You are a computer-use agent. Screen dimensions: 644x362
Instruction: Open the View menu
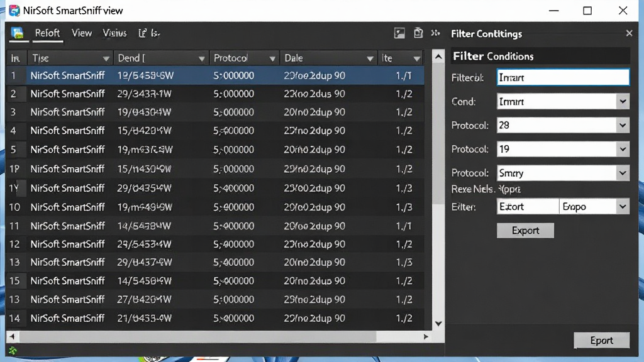[82, 33]
